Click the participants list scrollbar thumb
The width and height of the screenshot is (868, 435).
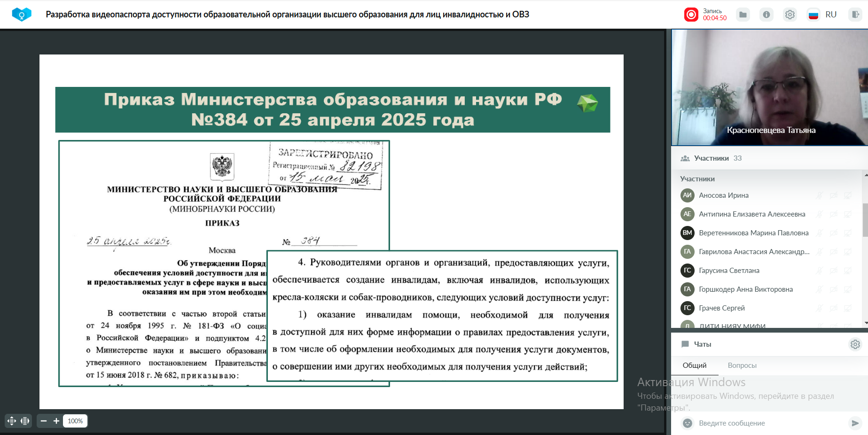point(865,220)
